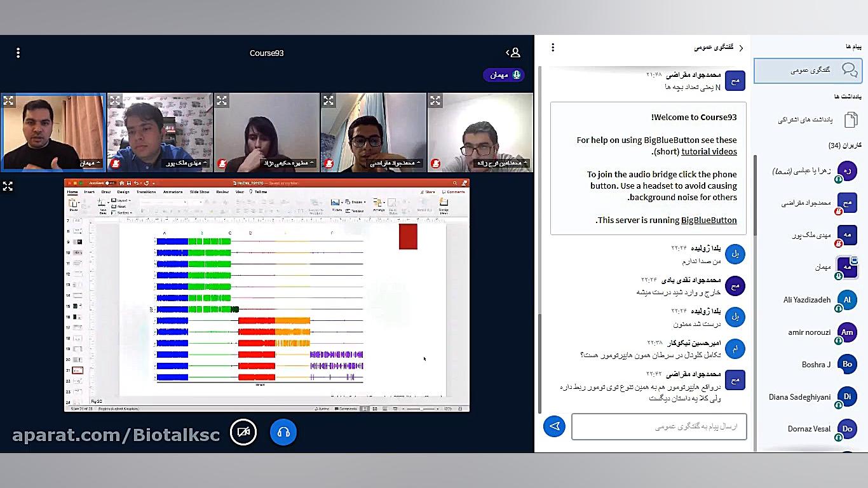Click the send message paper plane icon

555,426
